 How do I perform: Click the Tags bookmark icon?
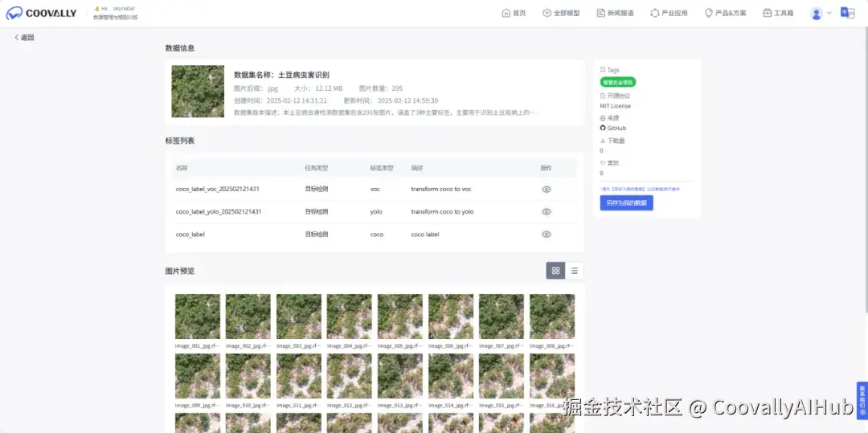[x=603, y=70]
